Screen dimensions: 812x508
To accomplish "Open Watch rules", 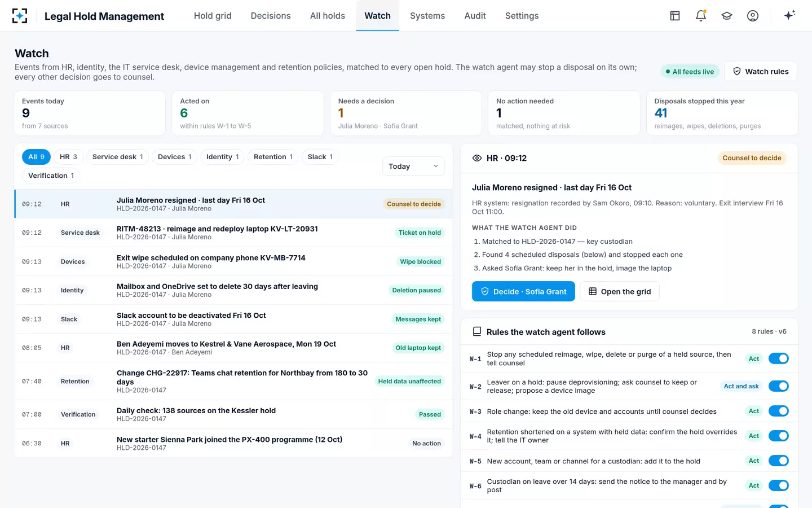I will pos(760,71).
